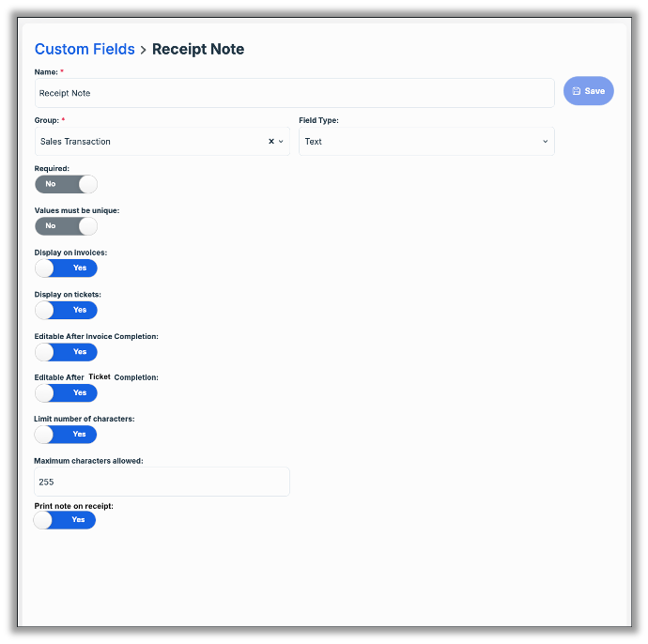The height and width of the screenshot is (644, 648).
Task: Click the Receipt Note breadcrumb title
Action: click(x=198, y=50)
